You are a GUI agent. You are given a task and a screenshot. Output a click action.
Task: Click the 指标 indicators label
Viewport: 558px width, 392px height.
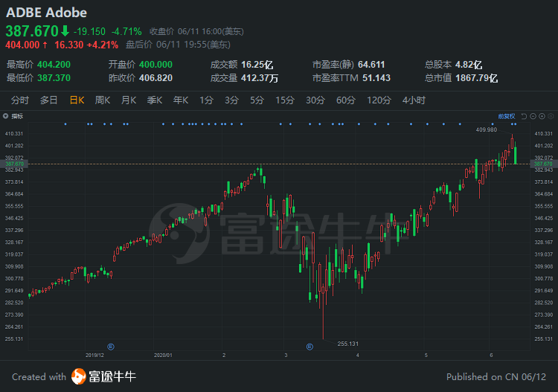point(17,116)
